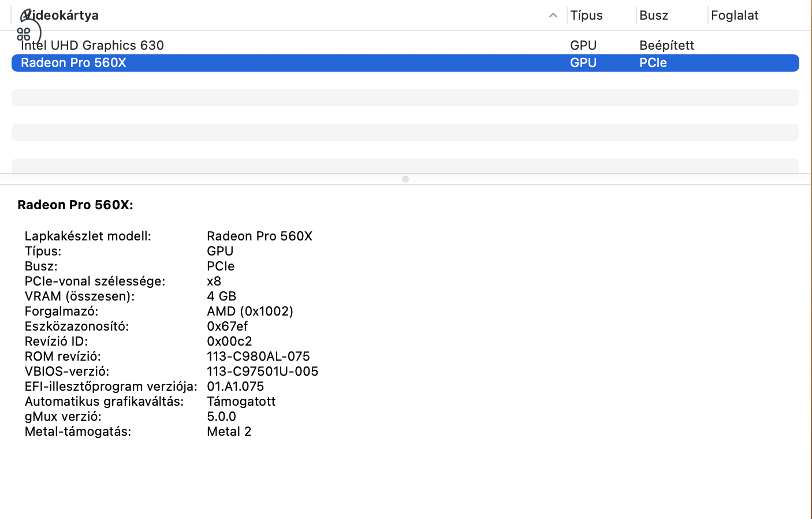Click GPU type cell of Intel row
Image resolution: width=812 pixels, height=519 pixels.
coord(583,45)
